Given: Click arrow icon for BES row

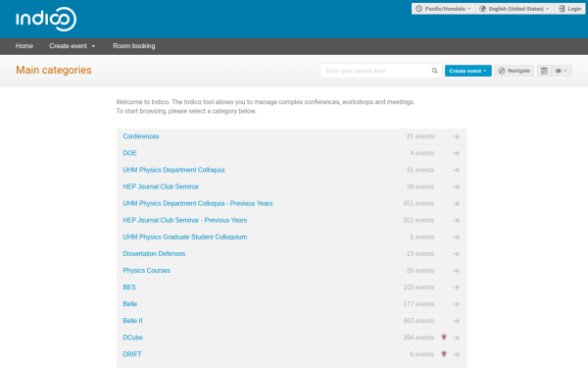Looking at the screenshot, I should (x=457, y=288).
